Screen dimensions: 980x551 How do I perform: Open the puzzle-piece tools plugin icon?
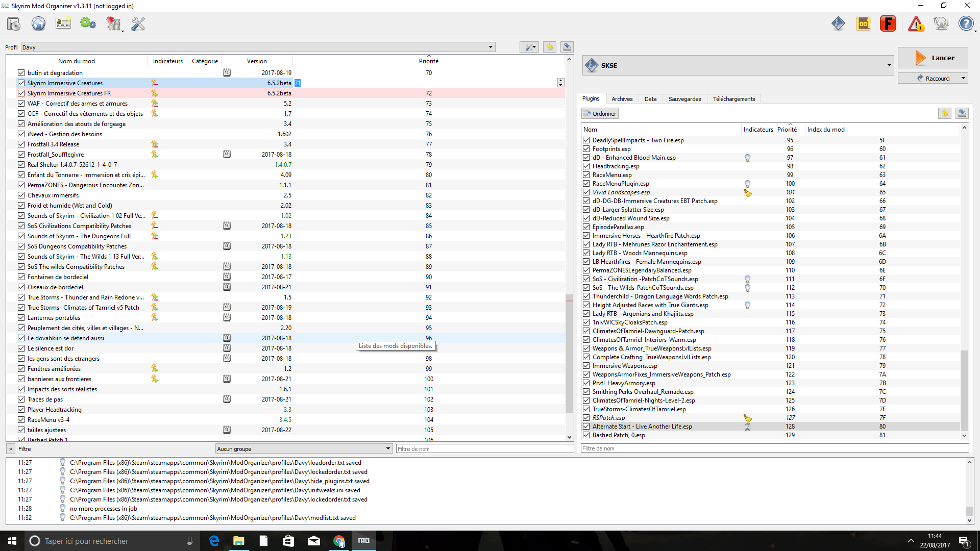(113, 23)
